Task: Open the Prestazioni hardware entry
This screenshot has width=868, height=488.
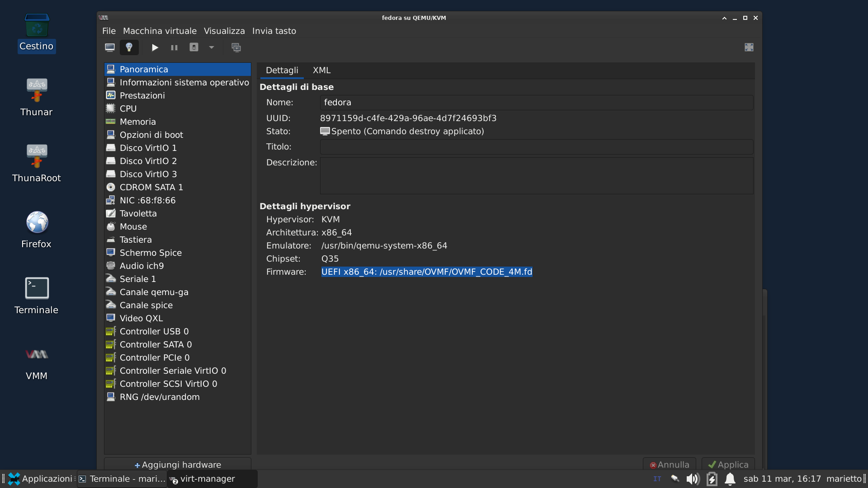Action: point(178,95)
